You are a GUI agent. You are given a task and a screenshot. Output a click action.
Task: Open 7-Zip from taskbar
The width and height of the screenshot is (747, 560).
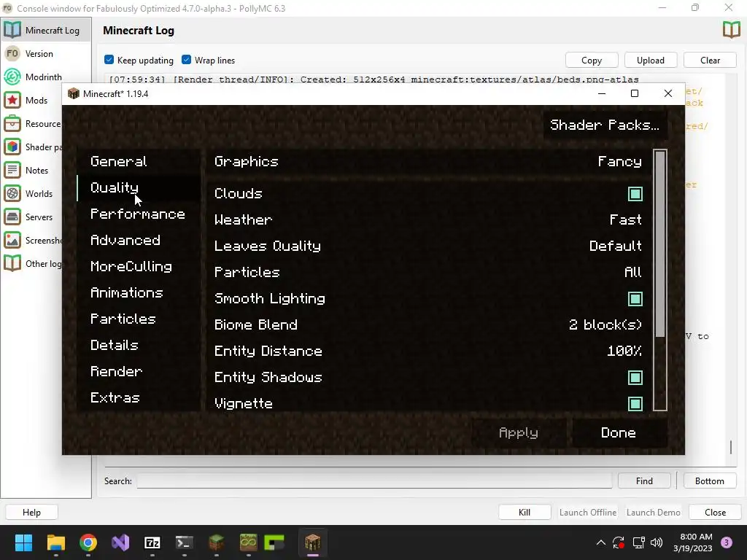pos(152,542)
